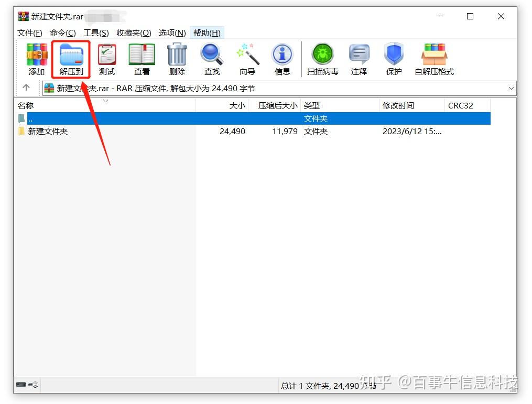
Task: Select the 测试 (Test) tool
Action: [x=106, y=58]
